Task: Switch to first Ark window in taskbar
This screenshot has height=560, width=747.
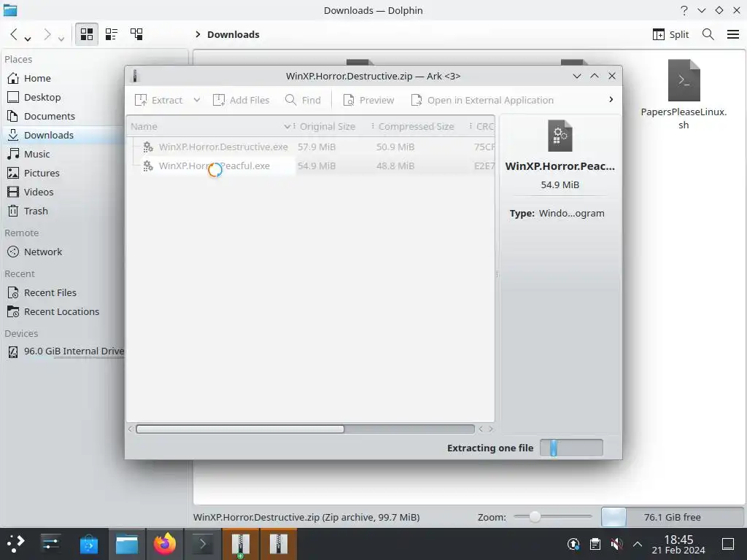Action: 241,544
